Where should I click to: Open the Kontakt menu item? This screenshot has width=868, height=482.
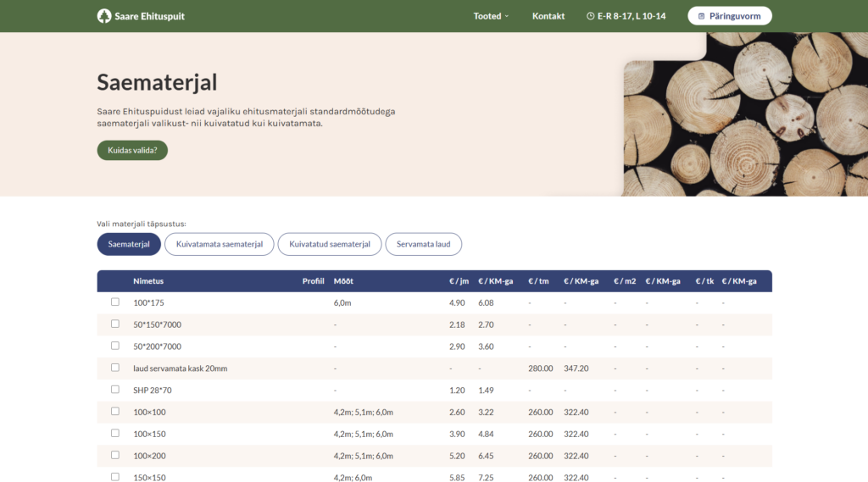[548, 16]
